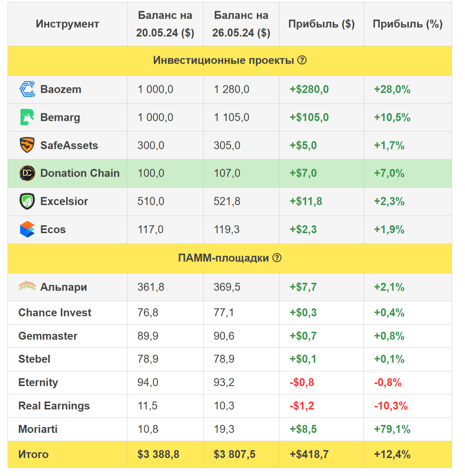
Task: Click Real Earnings loss value -10,3%
Action: [x=391, y=406]
